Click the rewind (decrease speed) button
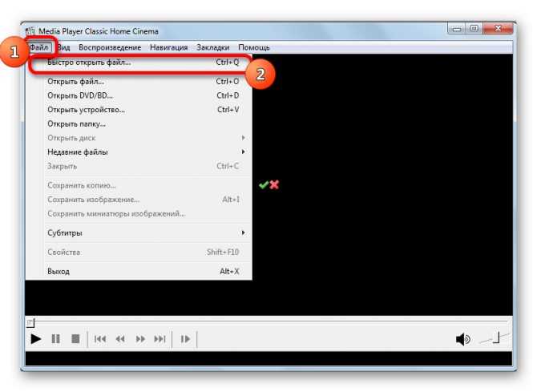This screenshot has height=392, width=537. [x=120, y=339]
